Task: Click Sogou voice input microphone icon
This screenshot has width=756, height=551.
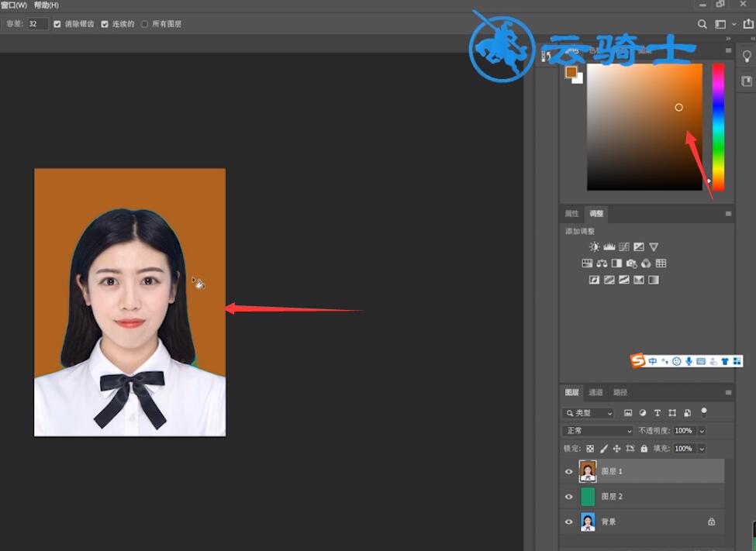Action: 689,361
